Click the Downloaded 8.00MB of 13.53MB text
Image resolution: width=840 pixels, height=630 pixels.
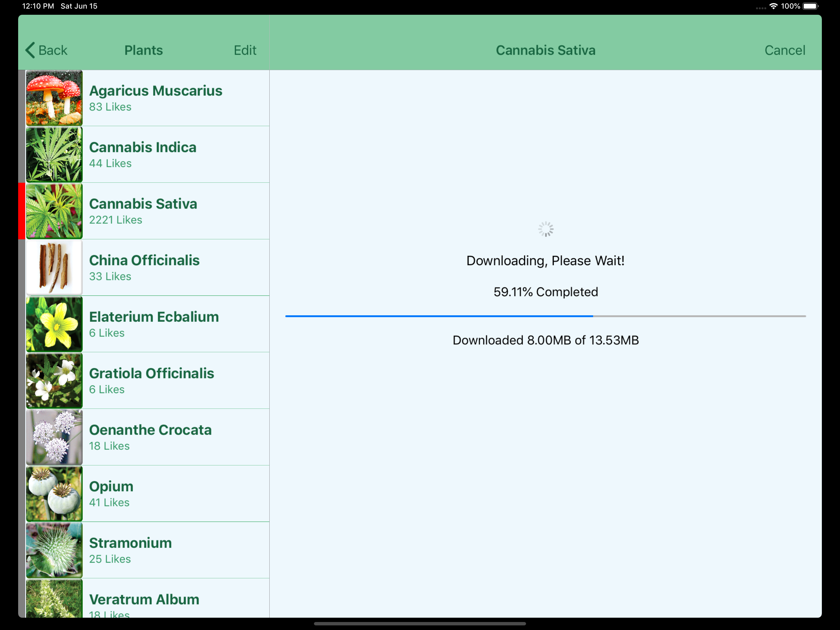[546, 341]
